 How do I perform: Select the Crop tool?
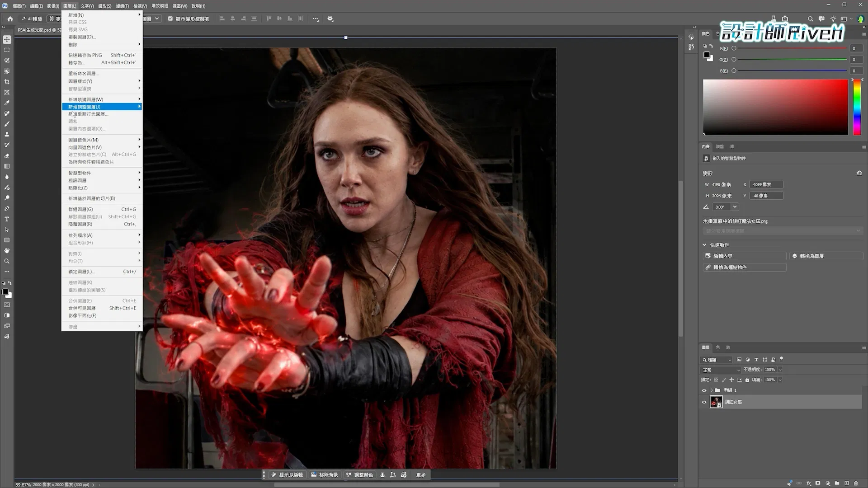tap(7, 82)
